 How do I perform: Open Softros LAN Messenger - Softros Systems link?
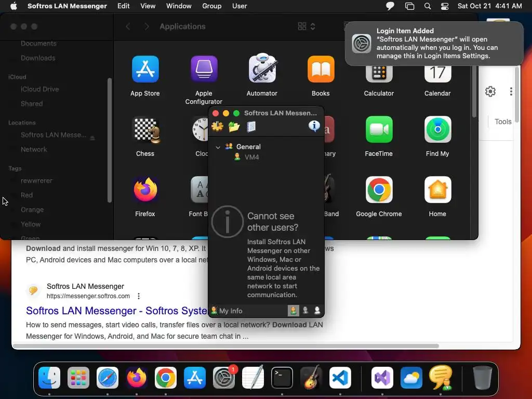117,311
